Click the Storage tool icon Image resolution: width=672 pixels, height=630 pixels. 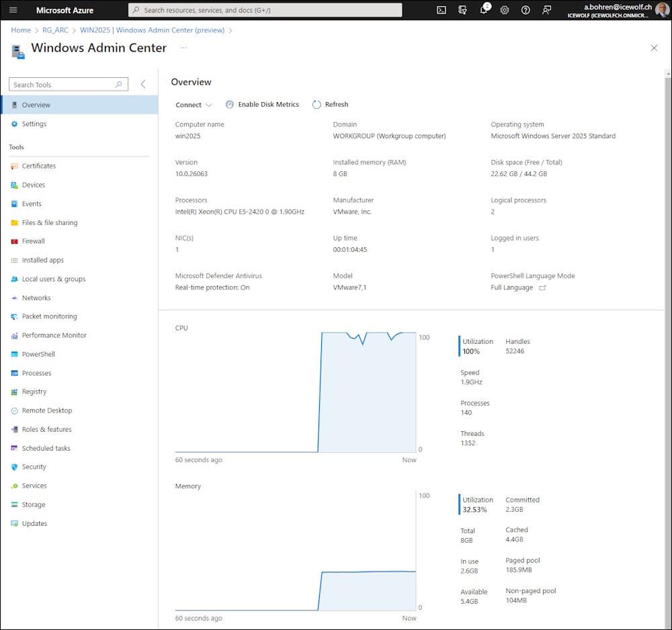[14, 504]
